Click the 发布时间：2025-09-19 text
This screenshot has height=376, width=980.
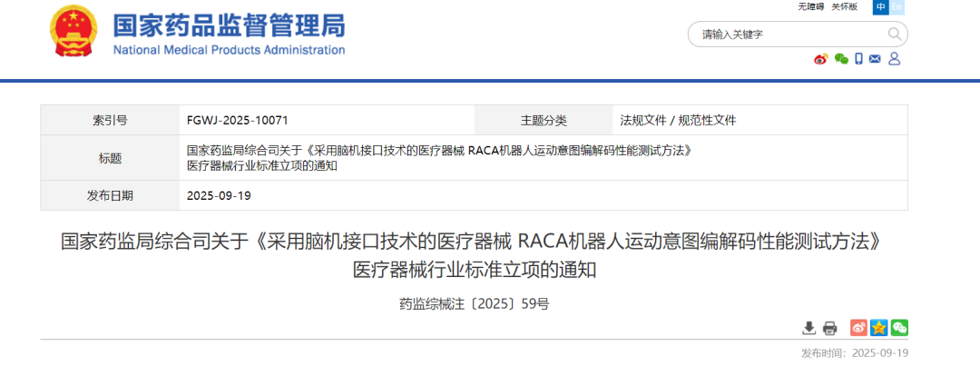(x=855, y=353)
